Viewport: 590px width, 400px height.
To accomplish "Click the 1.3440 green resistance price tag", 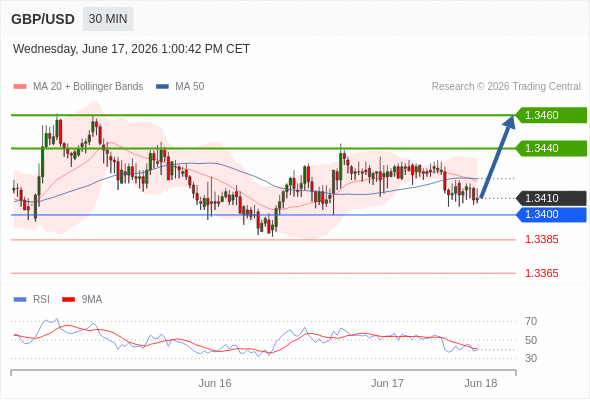I will (551, 148).
